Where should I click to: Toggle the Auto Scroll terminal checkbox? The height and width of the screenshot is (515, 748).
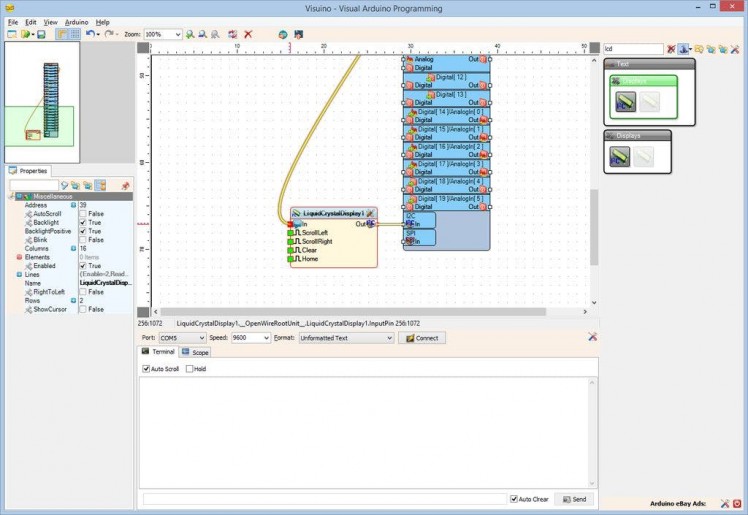point(147,369)
